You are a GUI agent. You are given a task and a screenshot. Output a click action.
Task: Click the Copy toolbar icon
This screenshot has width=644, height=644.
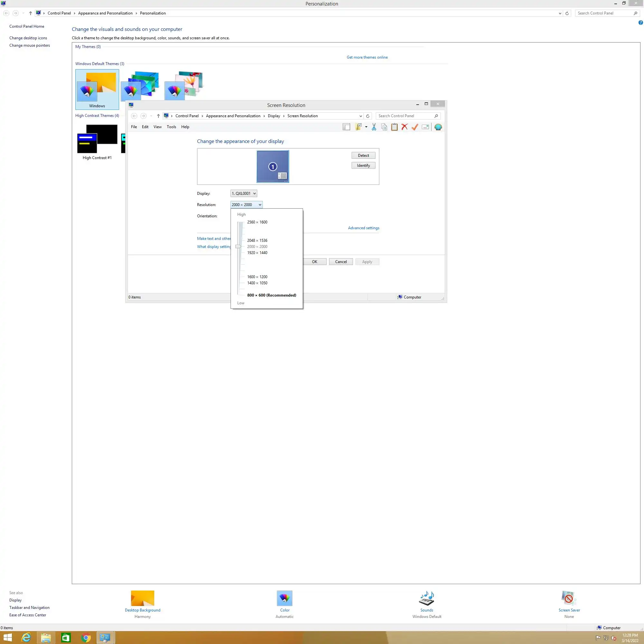[x=384, y=127]
